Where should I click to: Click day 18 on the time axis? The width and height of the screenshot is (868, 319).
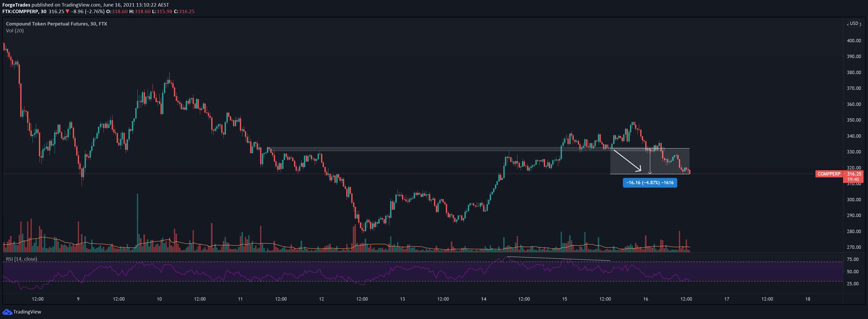808,299
